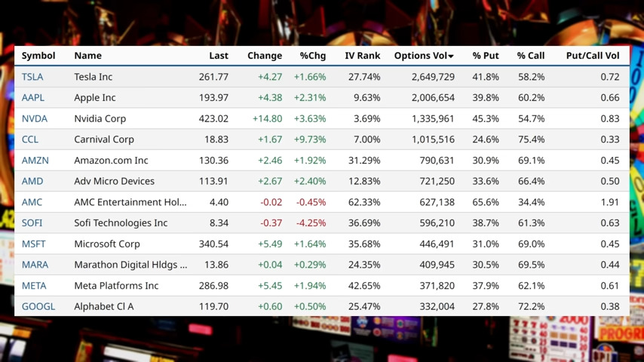Open the AMD symbol link
This screenshot has height=362, width=644.
(32, 181)
